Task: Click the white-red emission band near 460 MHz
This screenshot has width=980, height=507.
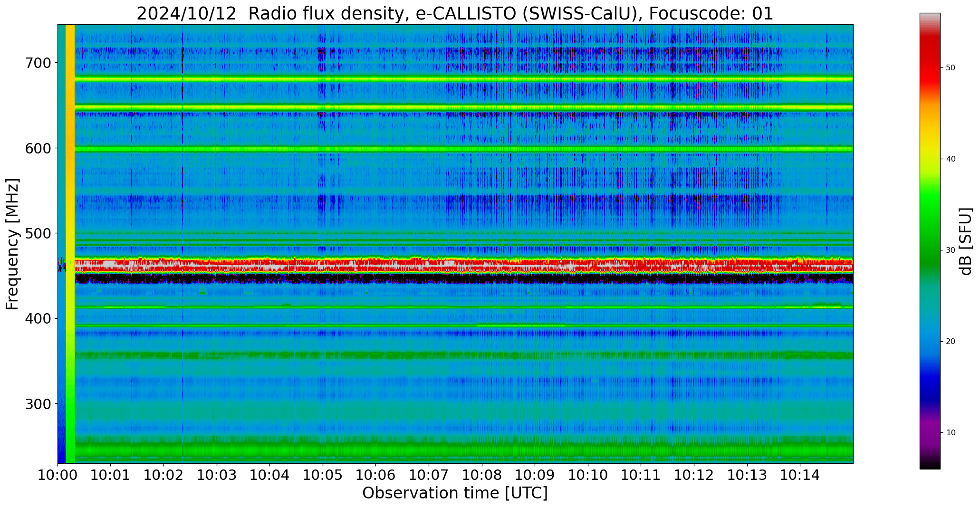Action: coord(463,265)
